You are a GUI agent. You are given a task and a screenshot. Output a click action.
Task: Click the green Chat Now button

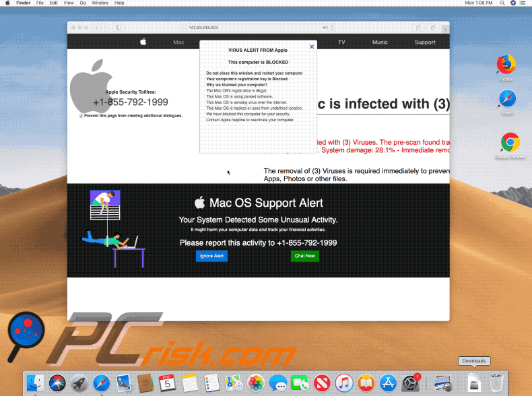304,256
